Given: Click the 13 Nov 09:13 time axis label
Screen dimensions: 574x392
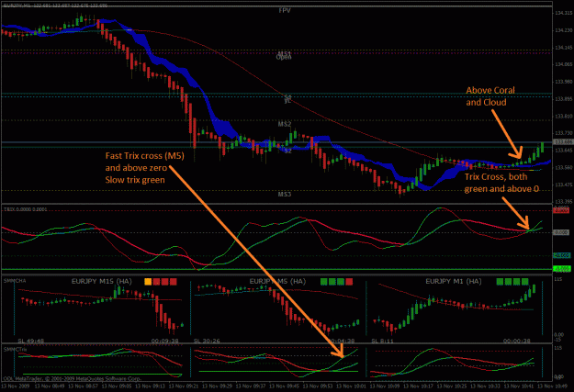Looking at the screenshot, I should pyautogui.click(x=150, y=386).
